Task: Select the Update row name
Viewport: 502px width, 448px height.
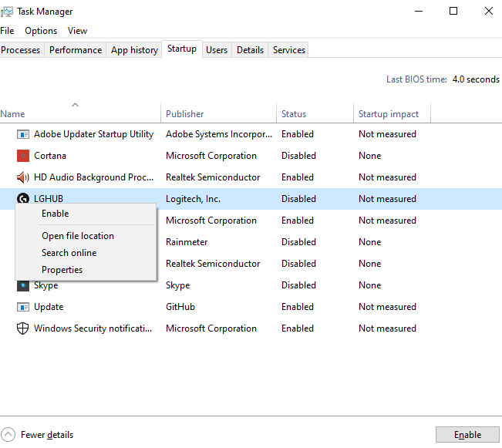Action: point(49,307)
